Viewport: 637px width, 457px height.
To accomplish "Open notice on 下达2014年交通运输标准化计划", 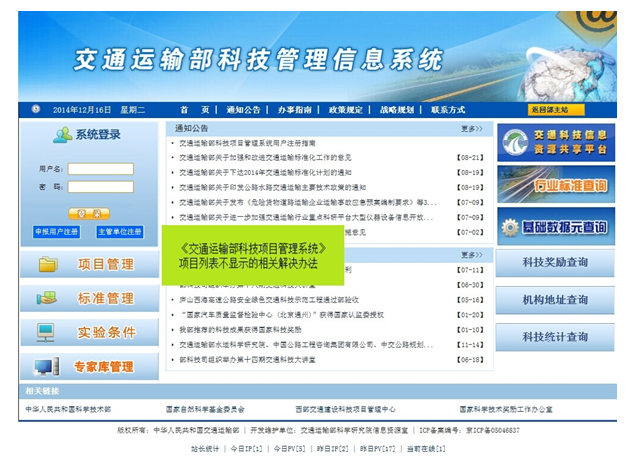I will pyautogui.click(x=265, y=173).
